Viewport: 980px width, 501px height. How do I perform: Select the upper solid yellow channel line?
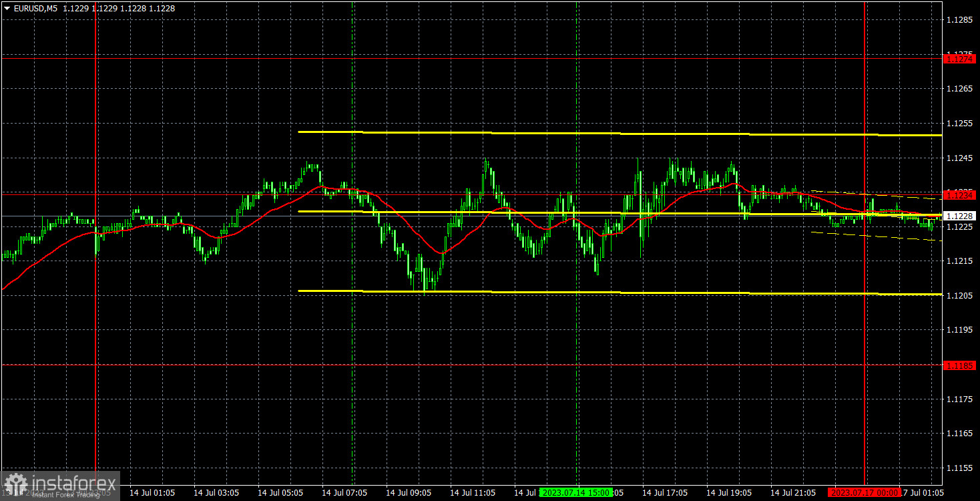tap(620, 134)
